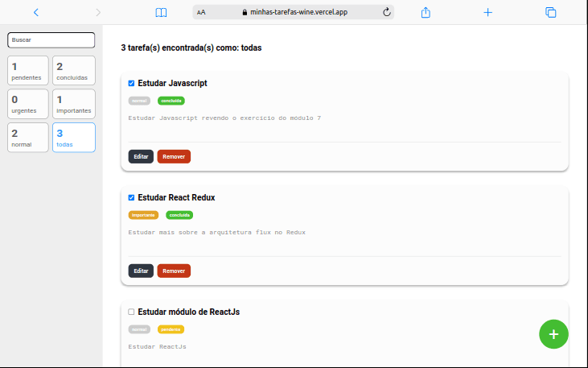
Task: Open the bookmarks book icon
Action: click(161, 12)
